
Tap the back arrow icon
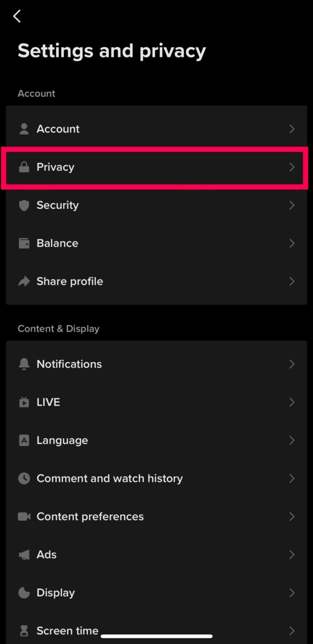coord(17,16)
